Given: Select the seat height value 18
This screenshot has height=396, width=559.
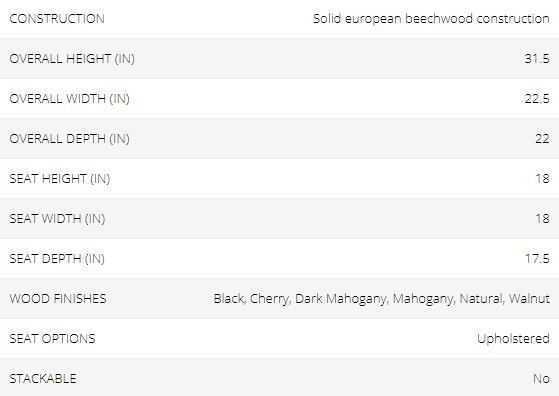Looking at the screenshot, I should coord(542,178).
